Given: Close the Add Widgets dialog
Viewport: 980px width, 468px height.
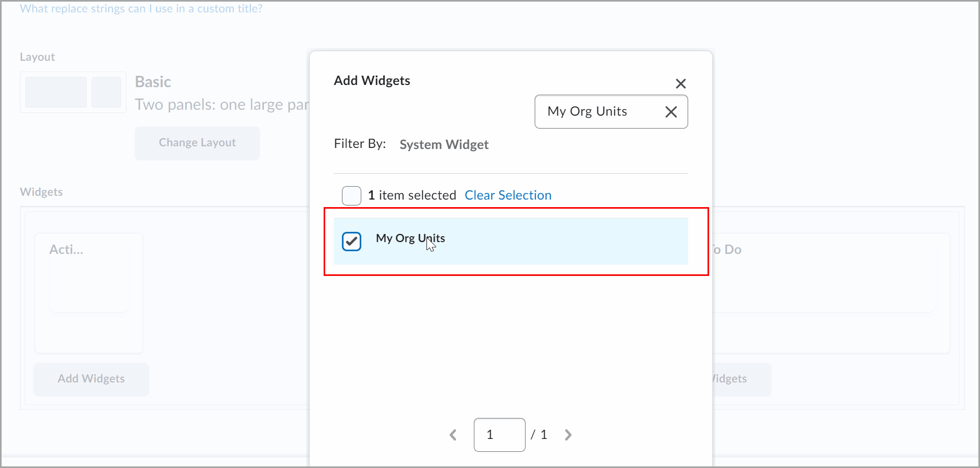Looking at the screenshot, I should pos(681,83).
